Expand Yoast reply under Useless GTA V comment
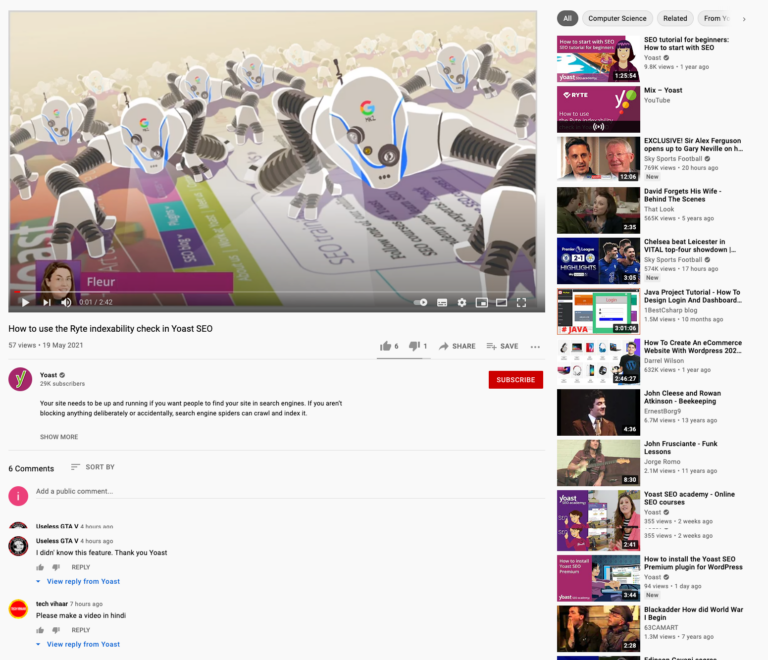 [x=78, y=582]
